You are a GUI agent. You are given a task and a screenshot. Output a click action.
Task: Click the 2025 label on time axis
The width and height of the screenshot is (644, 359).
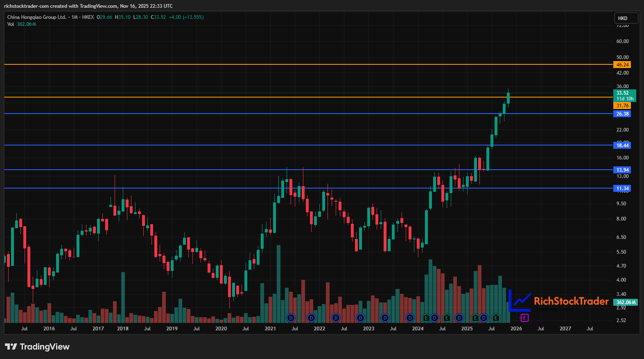[x=467, y=329]
